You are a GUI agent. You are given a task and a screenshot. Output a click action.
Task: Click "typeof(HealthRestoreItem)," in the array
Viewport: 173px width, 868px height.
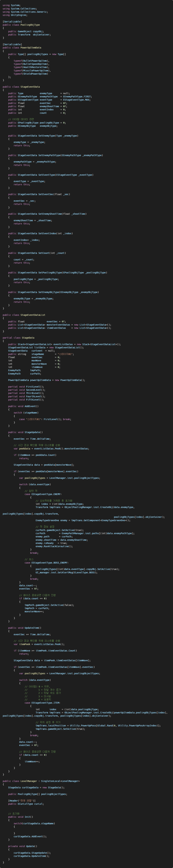(x=31, y=67)
